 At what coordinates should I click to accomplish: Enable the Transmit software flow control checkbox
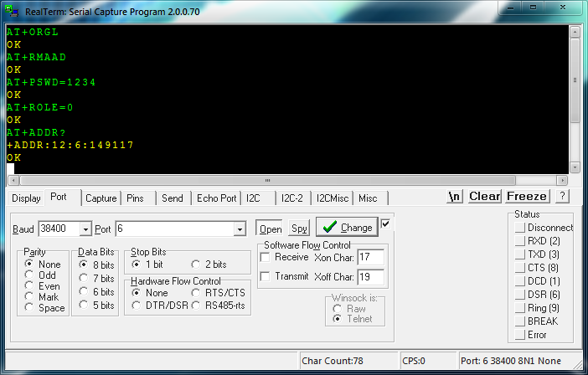pyautogui.click(x=266, y=276)
